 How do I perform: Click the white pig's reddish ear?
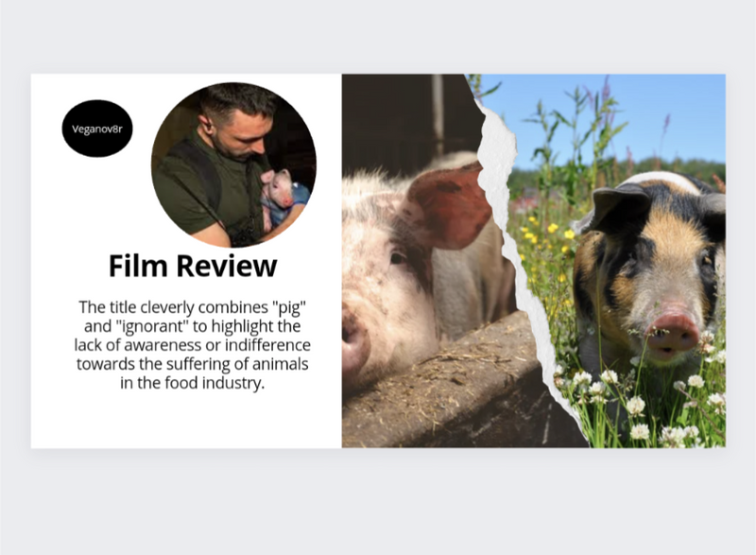pos(446,205)
